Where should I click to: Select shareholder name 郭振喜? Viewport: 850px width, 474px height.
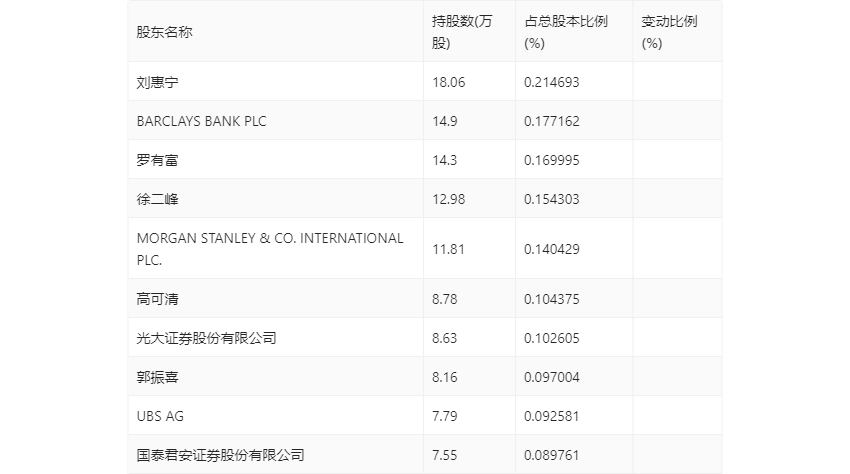157,377
